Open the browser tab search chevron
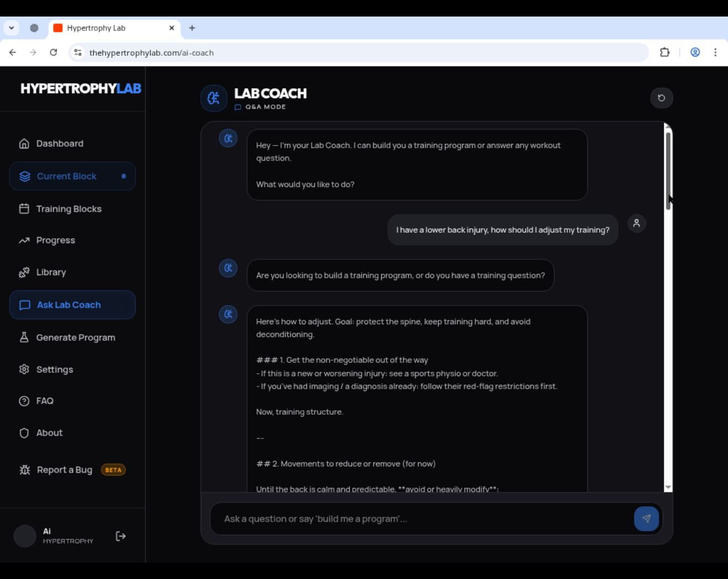Screen dimensions: 728x579 (12, 28)
